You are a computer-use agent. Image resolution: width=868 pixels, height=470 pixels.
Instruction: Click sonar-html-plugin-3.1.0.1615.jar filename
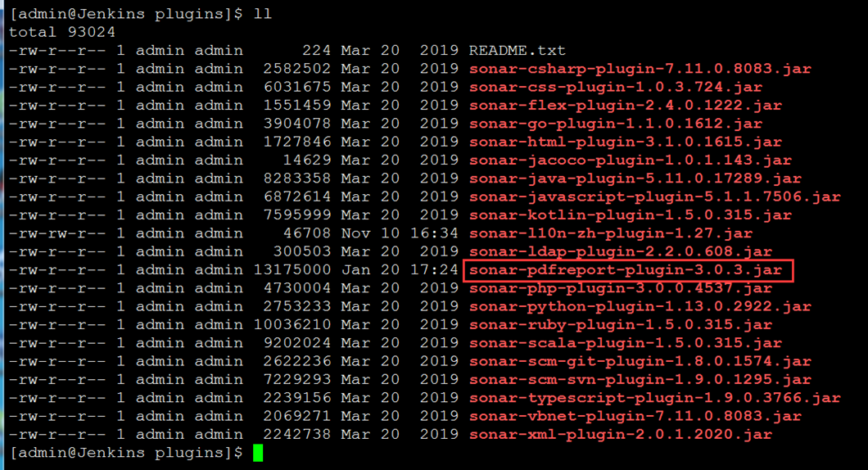(x=626, y=142)
